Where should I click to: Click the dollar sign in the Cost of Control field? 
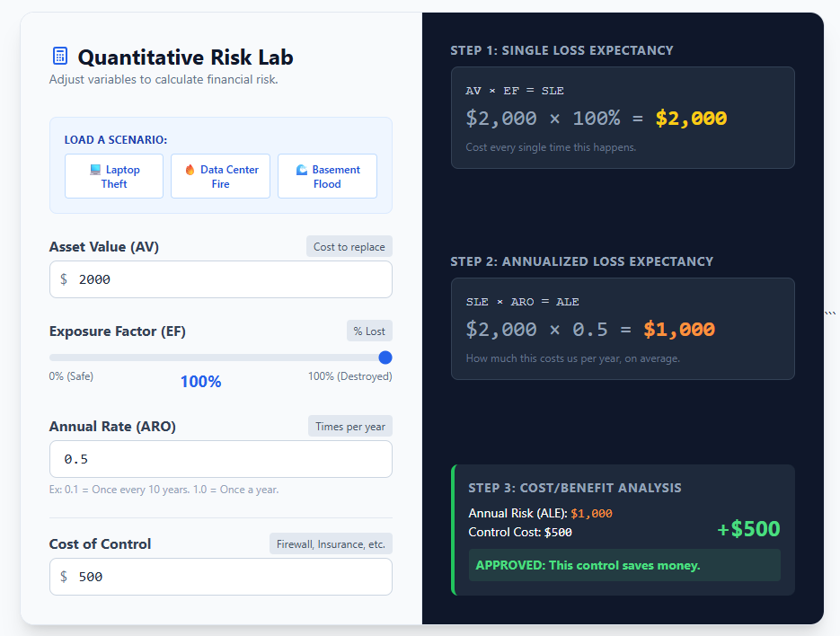pos(63,577)
